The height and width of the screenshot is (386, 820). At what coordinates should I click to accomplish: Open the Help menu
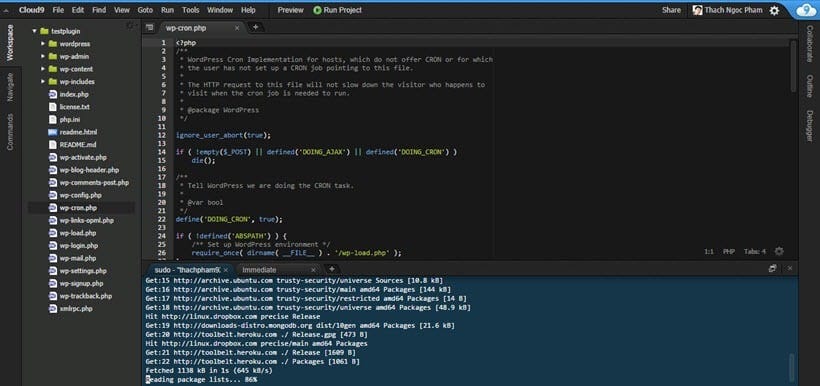(x=248, y=10)
